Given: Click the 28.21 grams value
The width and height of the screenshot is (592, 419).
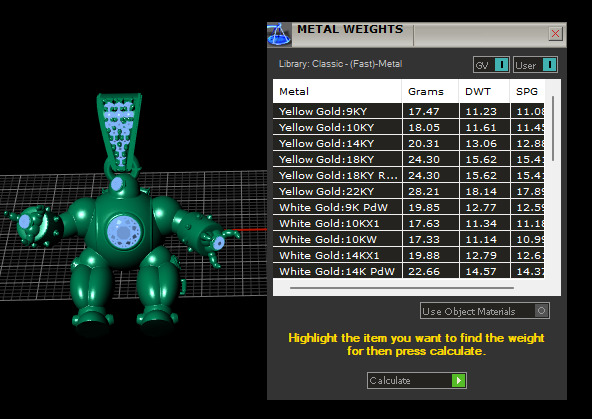Looking at the screenshot, I should pos(424,191).
